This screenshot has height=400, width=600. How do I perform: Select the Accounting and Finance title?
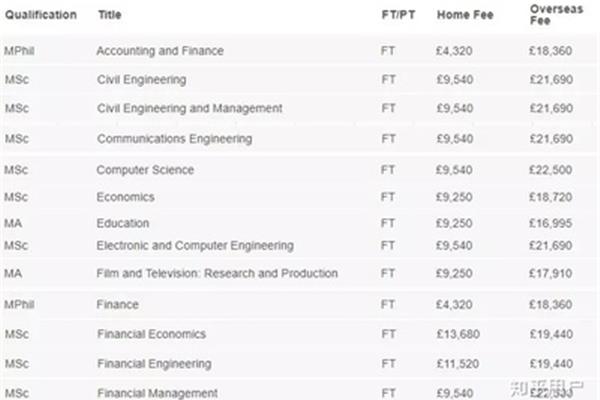(x=160, y=51)
